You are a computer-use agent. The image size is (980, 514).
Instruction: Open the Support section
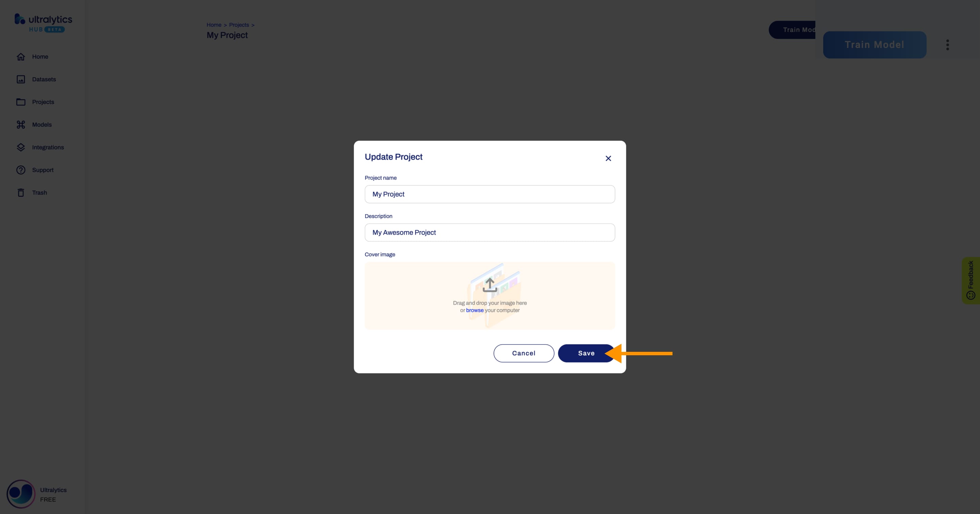coord(42,170)
